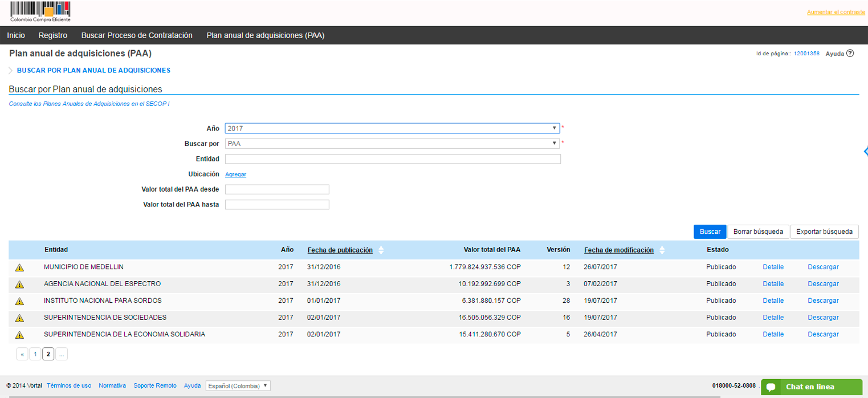Click the Entidad text input field
Screen dimensions: 868x398
click(x=393, y=159)
